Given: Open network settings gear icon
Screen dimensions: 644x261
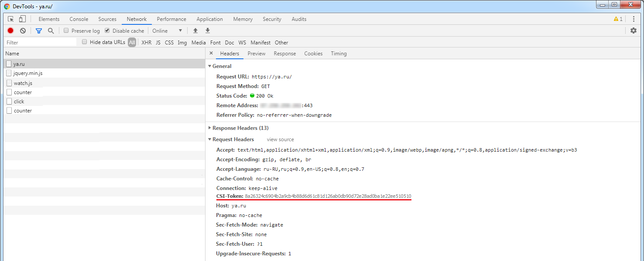Looking at the screenshot, I should 634,31.
